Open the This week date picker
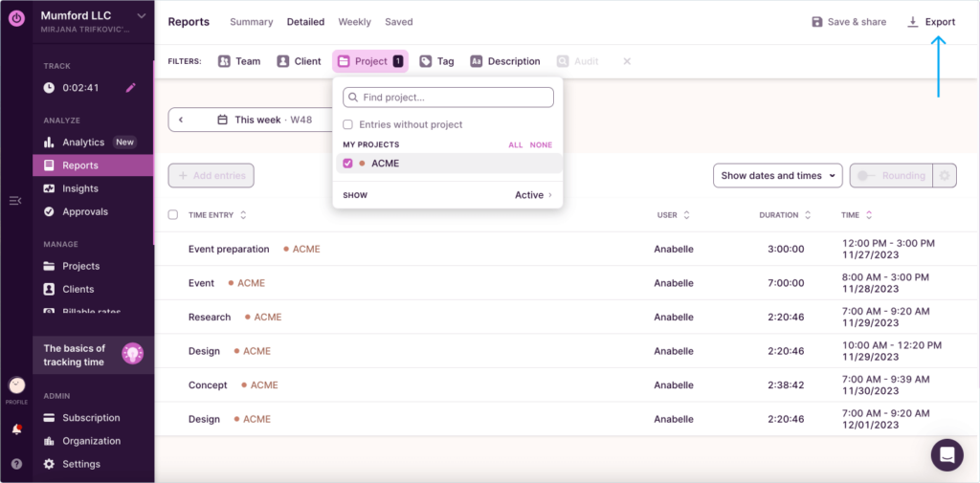The image size is (980, 483). tap(264, 120)
